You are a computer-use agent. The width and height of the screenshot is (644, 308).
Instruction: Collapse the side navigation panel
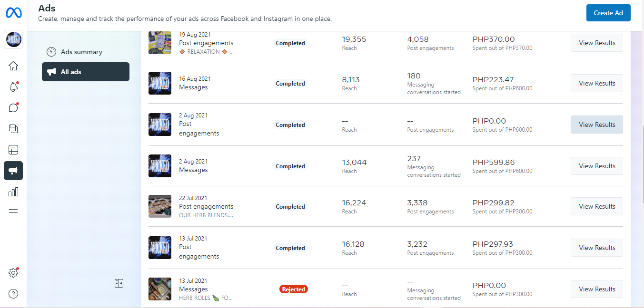point(119,283)
